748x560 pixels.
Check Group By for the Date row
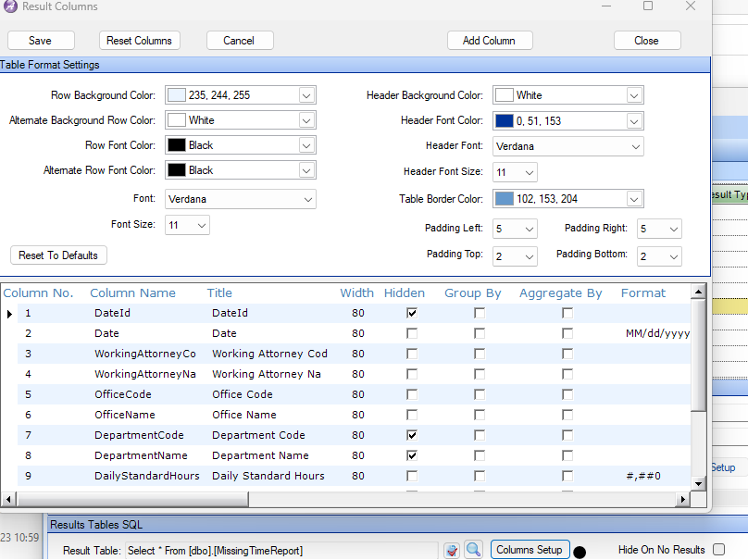pyautogui.click(x=478, y=333)
